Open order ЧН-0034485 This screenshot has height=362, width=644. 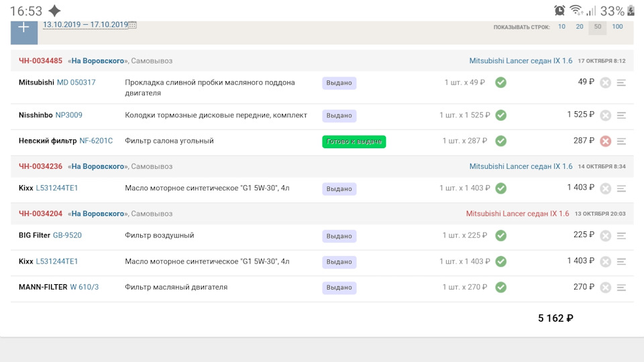tap(40, 61)
